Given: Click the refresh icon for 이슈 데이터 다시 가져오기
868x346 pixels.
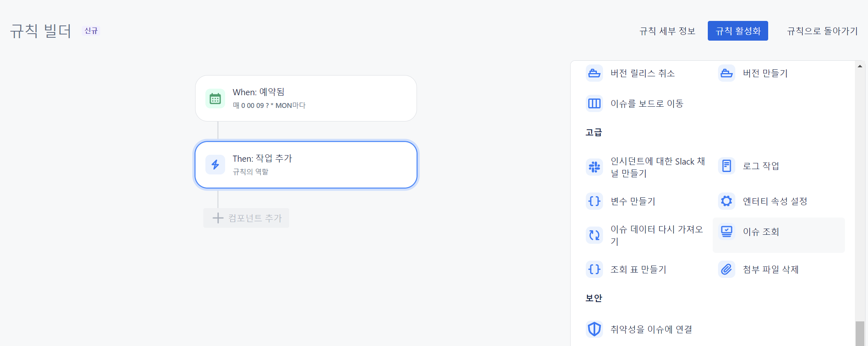Looking at the screenshot, I should [x=594, y=235].
